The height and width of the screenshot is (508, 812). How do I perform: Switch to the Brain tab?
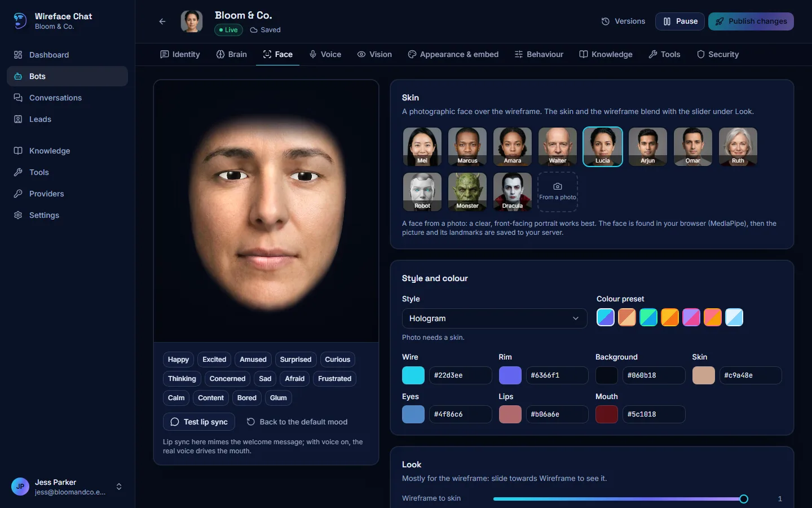(231, 54)
